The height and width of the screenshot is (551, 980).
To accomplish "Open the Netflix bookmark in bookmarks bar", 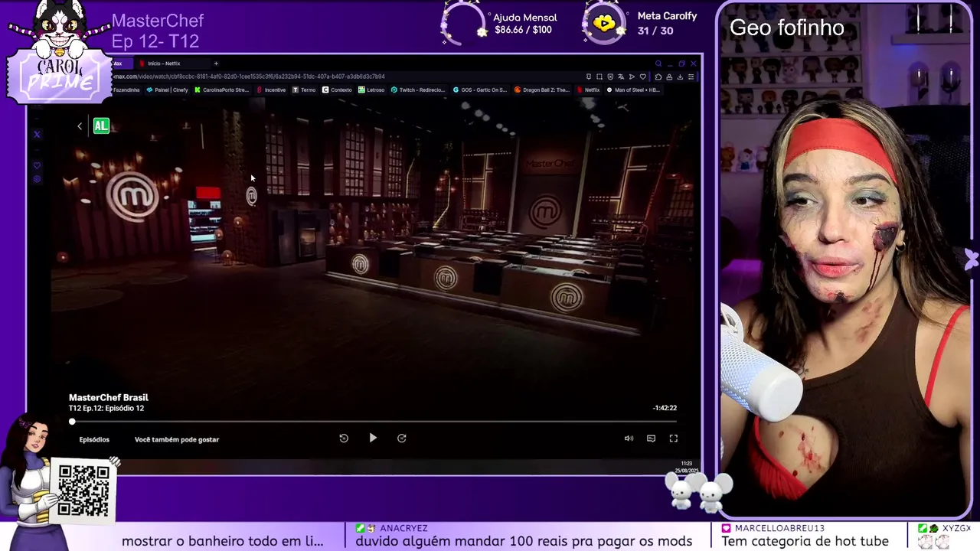I will coord(589,90).
